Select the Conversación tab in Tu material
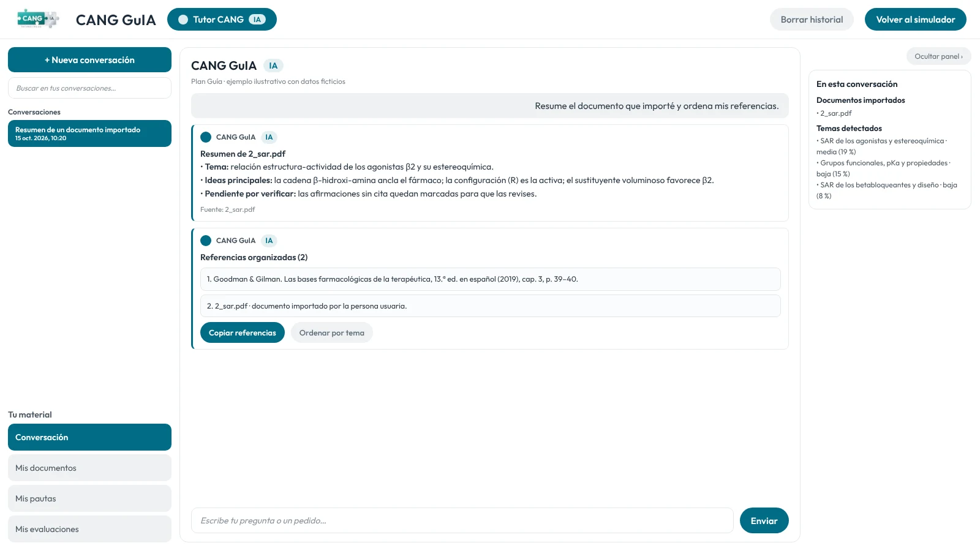980x551 pixels. pos(89,437)
